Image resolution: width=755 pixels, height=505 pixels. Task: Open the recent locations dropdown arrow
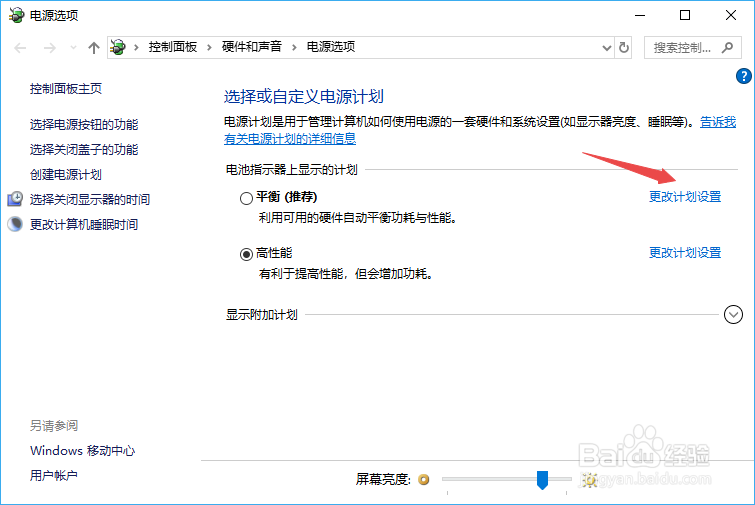pos(73,48)
